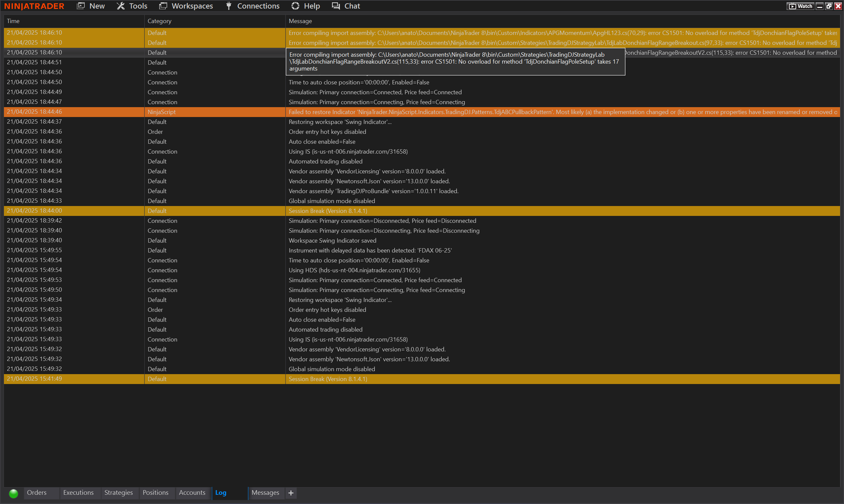The height and width of the screenshot is (504, 844).
Task: Select 'Simulation: Connecting' row at 18:44:47
Action: 422,102
